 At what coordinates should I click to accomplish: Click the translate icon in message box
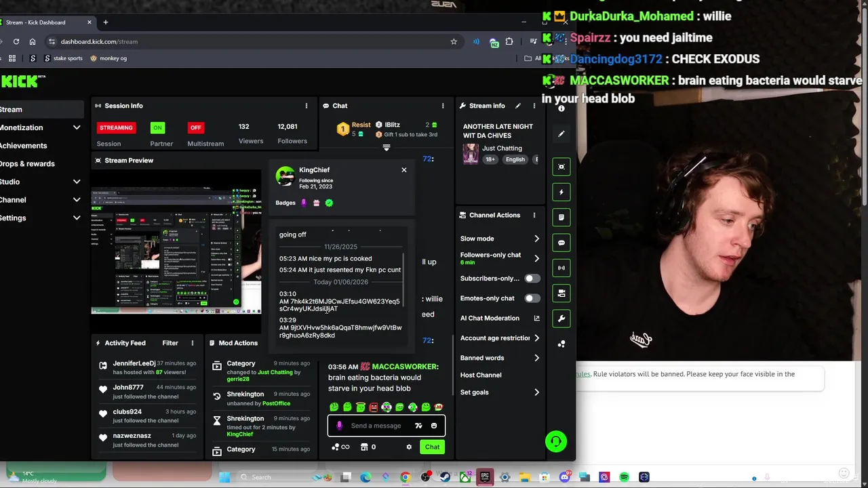tap(418, 426)
